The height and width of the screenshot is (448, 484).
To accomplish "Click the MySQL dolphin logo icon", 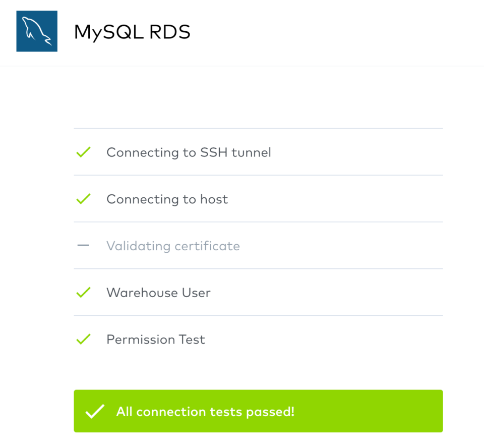I will (x=36, y=31).
